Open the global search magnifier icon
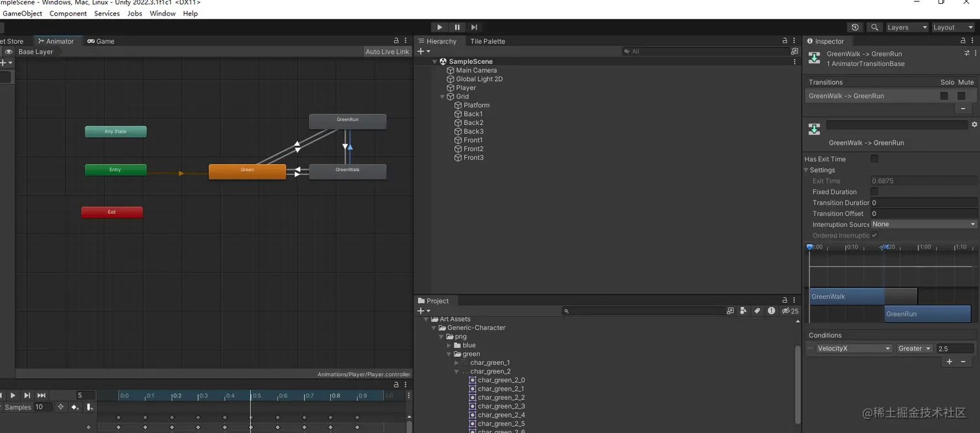The image size is (980, 433). point(874,27)
